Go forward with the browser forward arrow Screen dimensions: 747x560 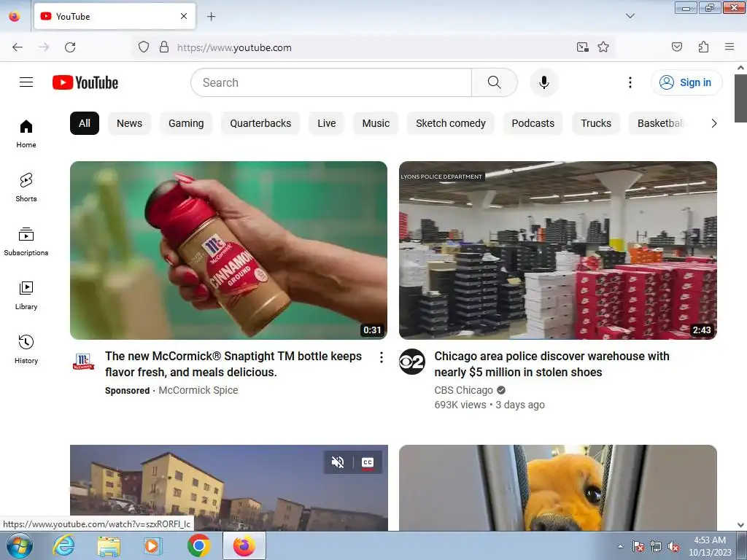pos(44,47)
